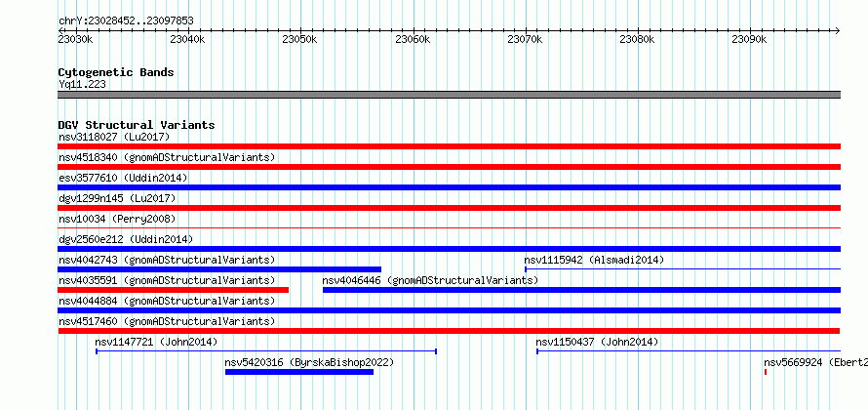The height and width of the screenshot is (410, 868).
Task: Open the esv3577610 (Uddin2014) label
Action: [x=123, y=178]
